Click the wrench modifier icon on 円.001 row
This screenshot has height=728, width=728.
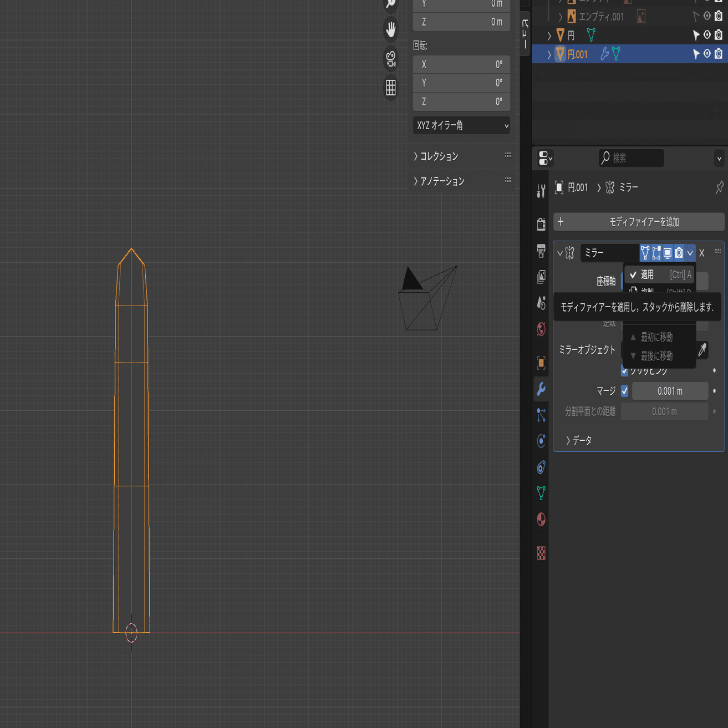[x=604, y=54]
